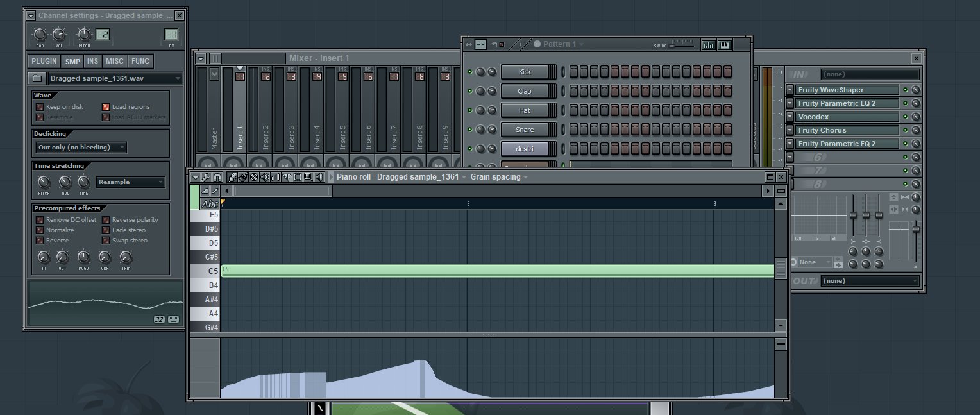Open the Dragged sample_1361.wav file dropdown

115,79
